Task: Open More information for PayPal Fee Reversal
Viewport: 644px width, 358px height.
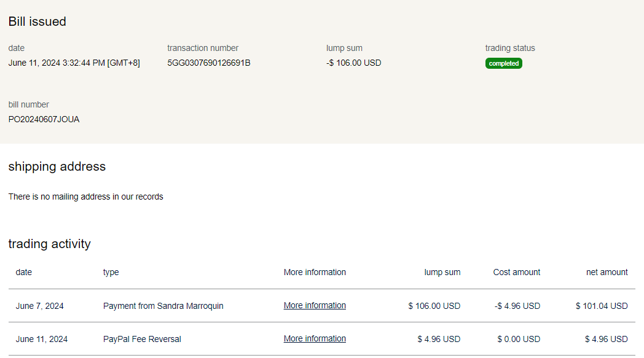Action: coord(315,339)
